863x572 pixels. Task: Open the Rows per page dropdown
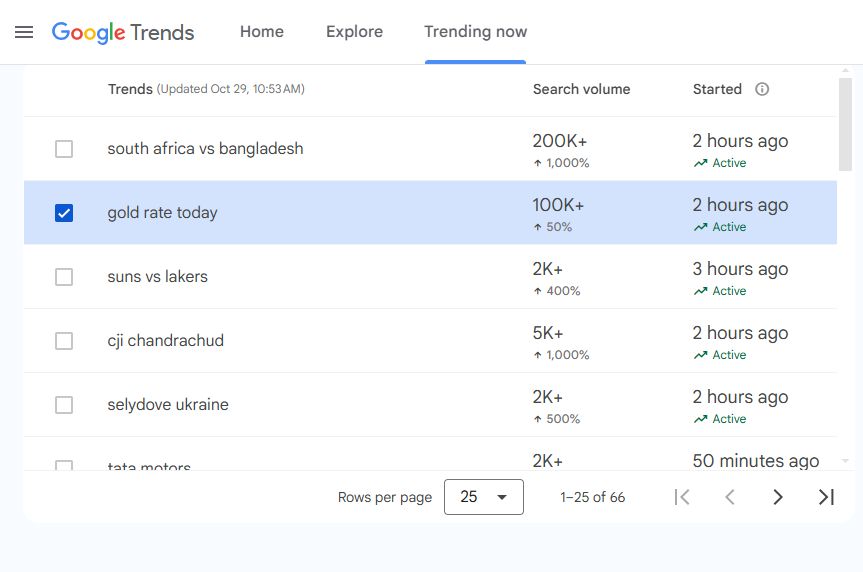point(484,497)
